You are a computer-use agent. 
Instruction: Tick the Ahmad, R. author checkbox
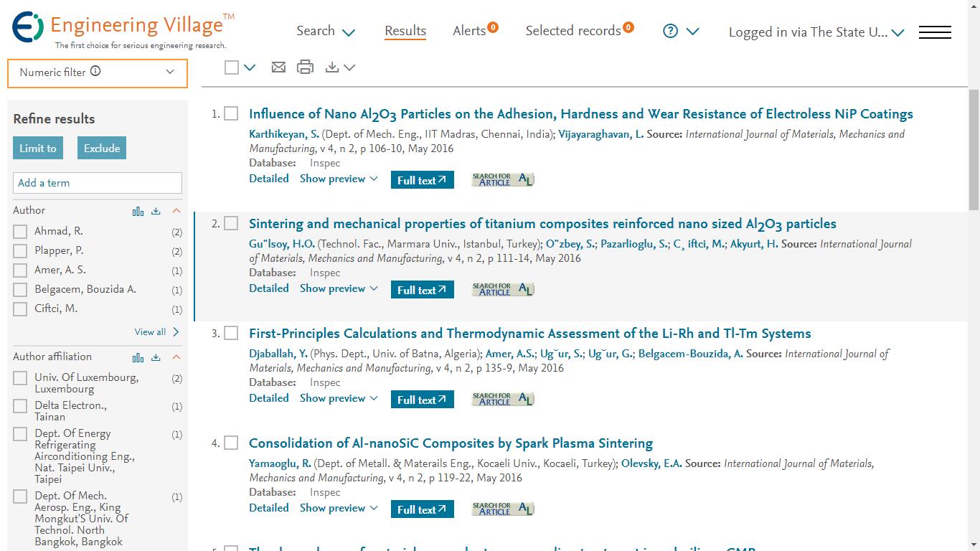(20, 232)
